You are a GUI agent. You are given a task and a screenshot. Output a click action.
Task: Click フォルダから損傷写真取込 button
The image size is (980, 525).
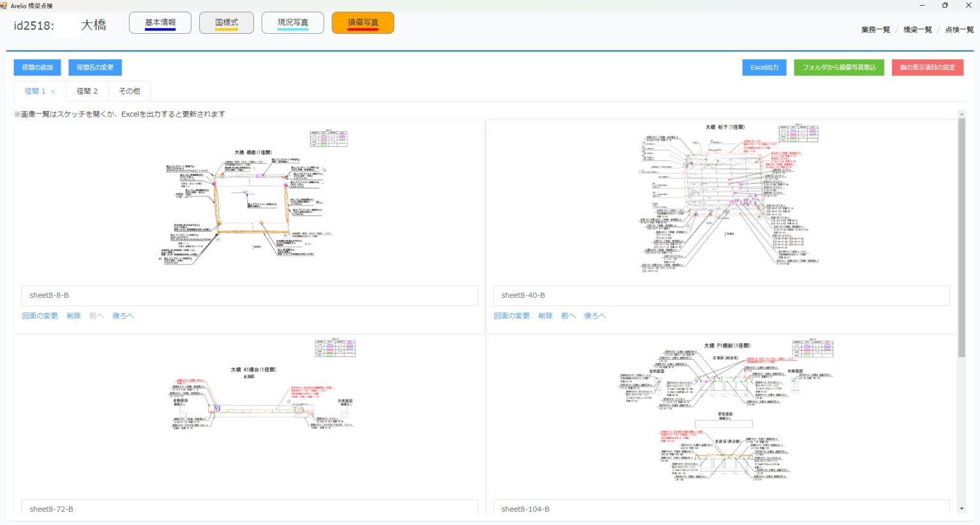tap(838, 68)
